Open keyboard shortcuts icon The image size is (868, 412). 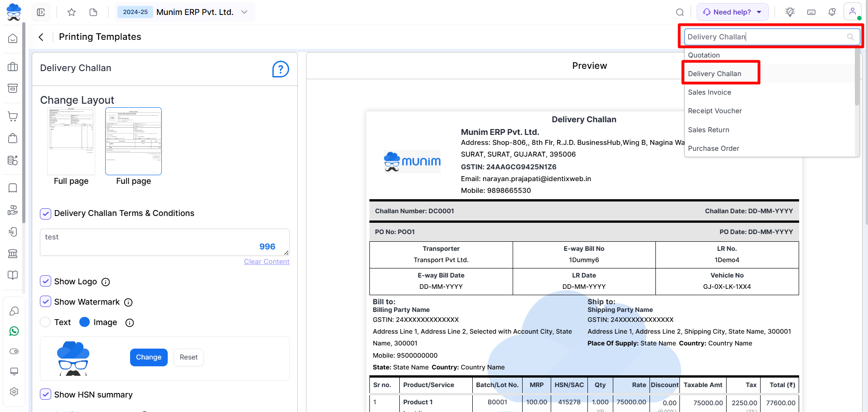(811, 12)
